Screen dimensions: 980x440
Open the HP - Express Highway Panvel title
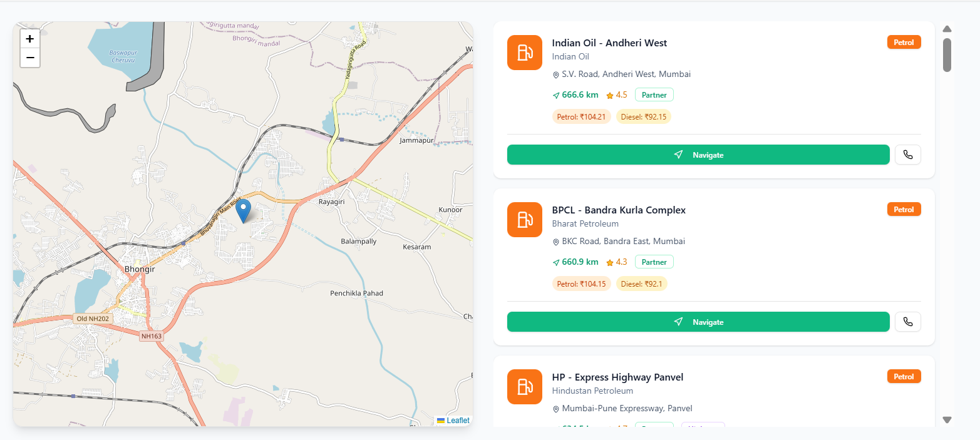click(617, 377)
